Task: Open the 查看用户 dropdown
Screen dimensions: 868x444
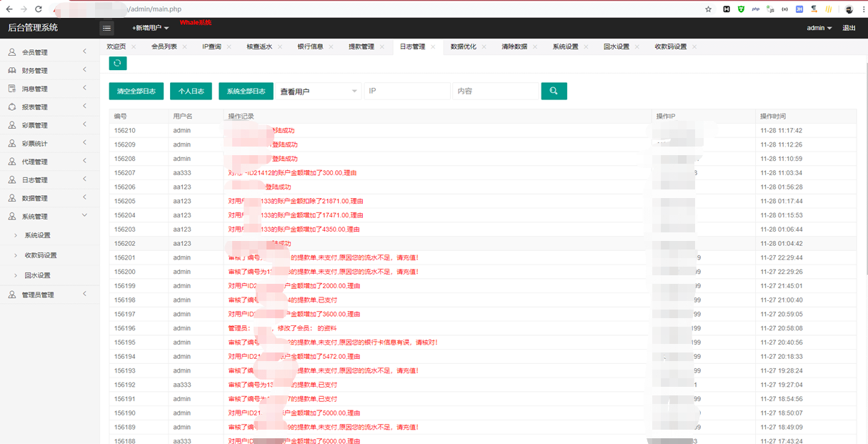Action: click(318, 92)
